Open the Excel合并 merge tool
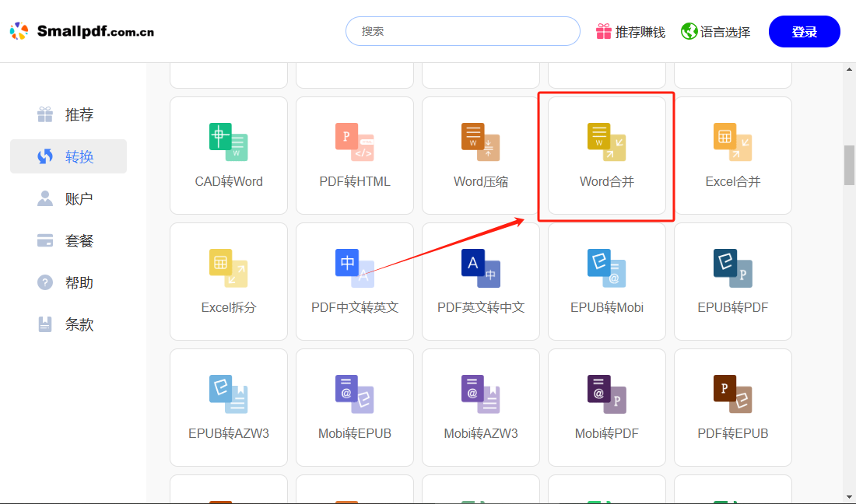 point(732,156)
